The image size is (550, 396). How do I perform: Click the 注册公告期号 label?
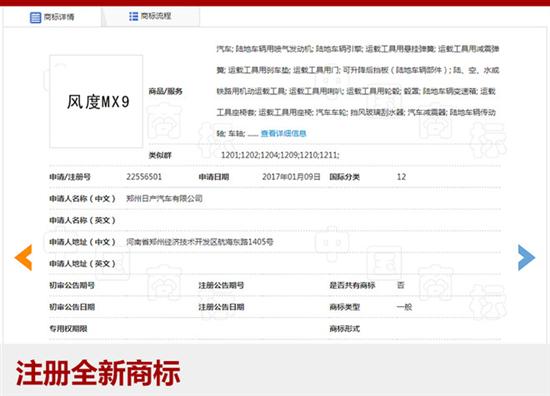[x=221, y=285]
